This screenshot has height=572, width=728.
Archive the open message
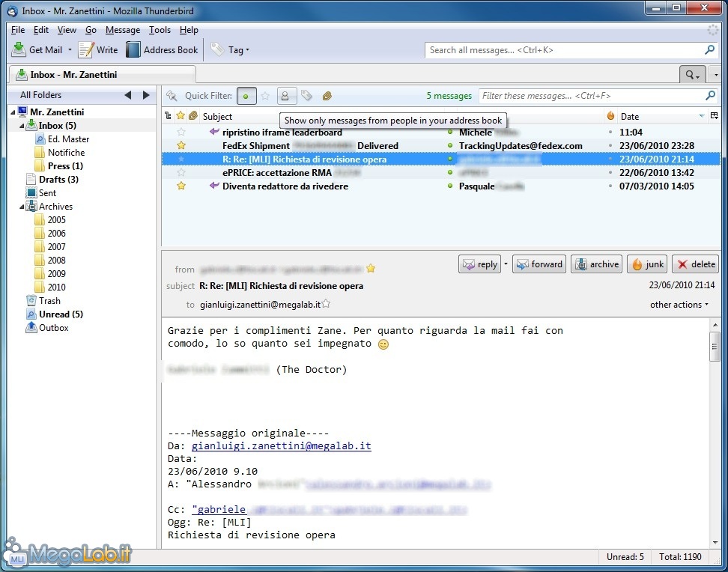(596, 264)
